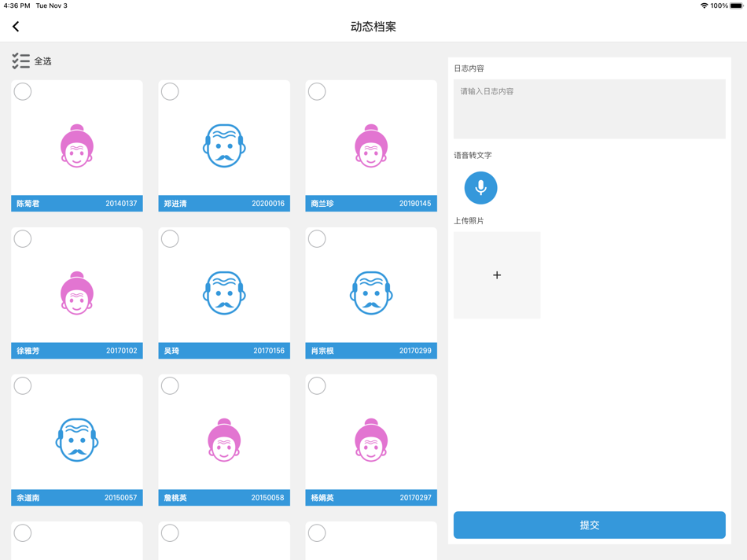Click the 动态档案 page title
Screen dimensions: 747x560
(373, 27)
